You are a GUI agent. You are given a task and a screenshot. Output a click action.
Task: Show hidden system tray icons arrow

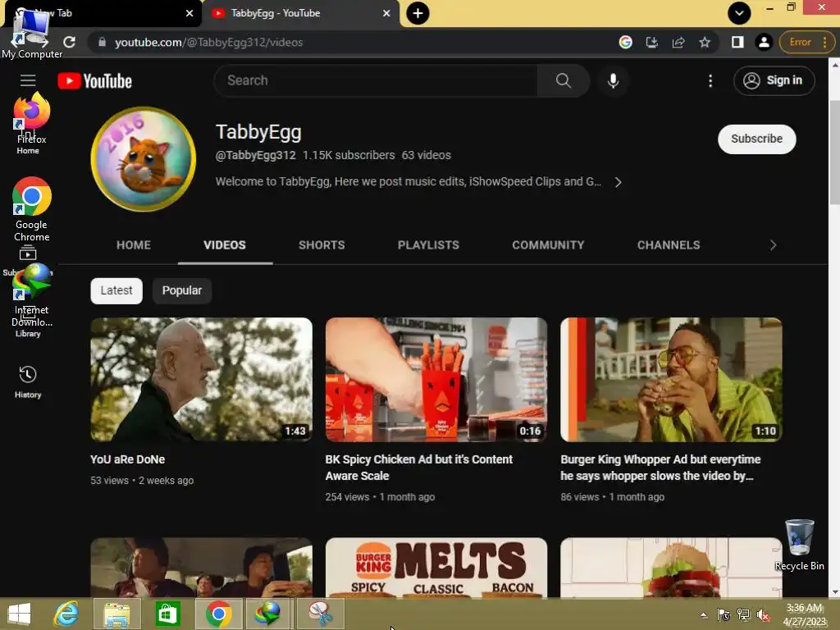(704, 615)
